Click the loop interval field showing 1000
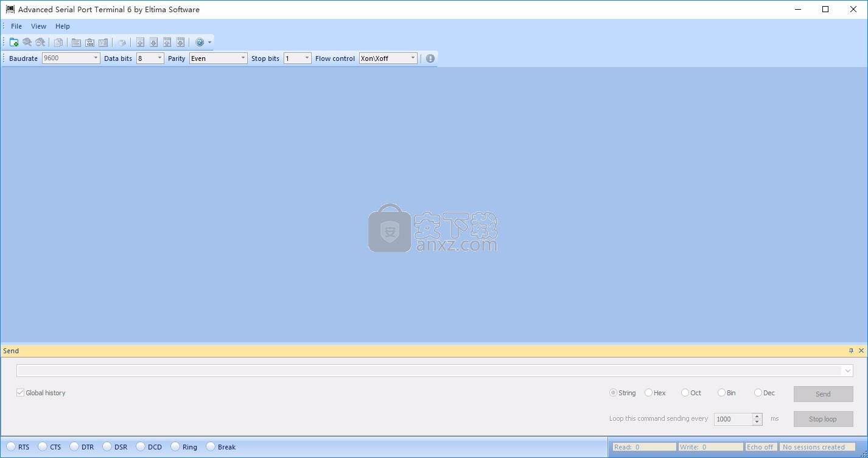Viewport: 868px width, 458px height. [733, 419]
